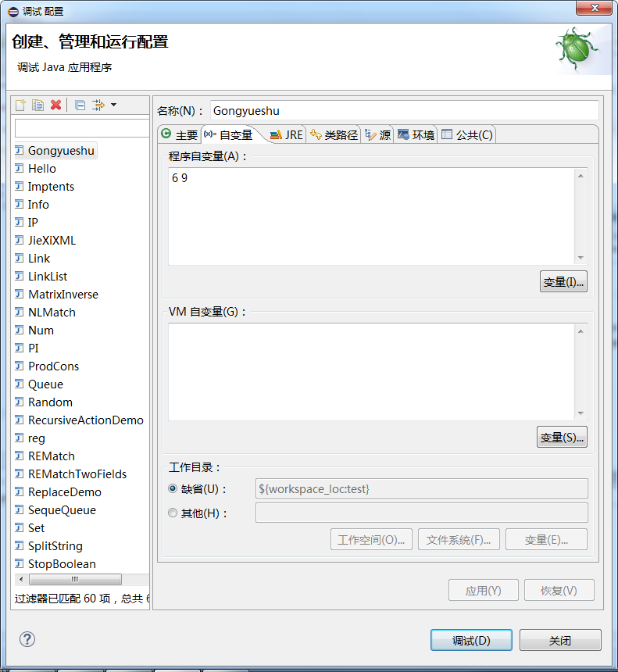Click the 名称(N) input field
618x672 pixels.
coord(404,111)
